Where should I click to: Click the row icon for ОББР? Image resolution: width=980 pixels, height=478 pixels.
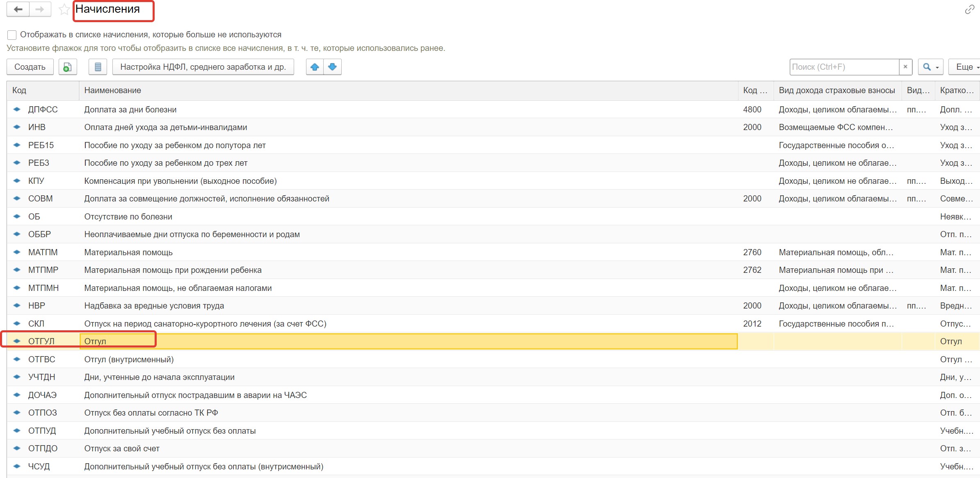(x=17, y=234)
